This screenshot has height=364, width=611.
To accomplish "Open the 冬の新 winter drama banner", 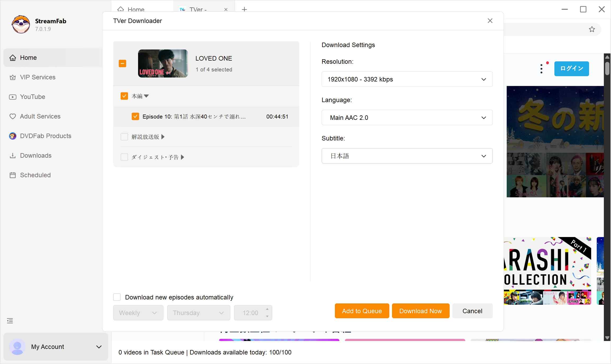I will click(x=555, y=142).
